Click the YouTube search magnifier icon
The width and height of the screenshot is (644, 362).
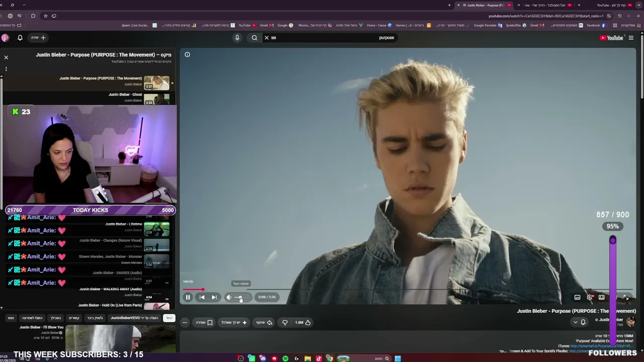255,38
